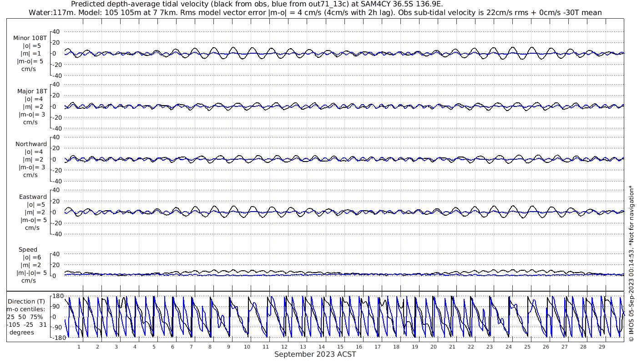Click day "1" on the date axis
This screenshot has height=364, width=637.
pos(79,347)
